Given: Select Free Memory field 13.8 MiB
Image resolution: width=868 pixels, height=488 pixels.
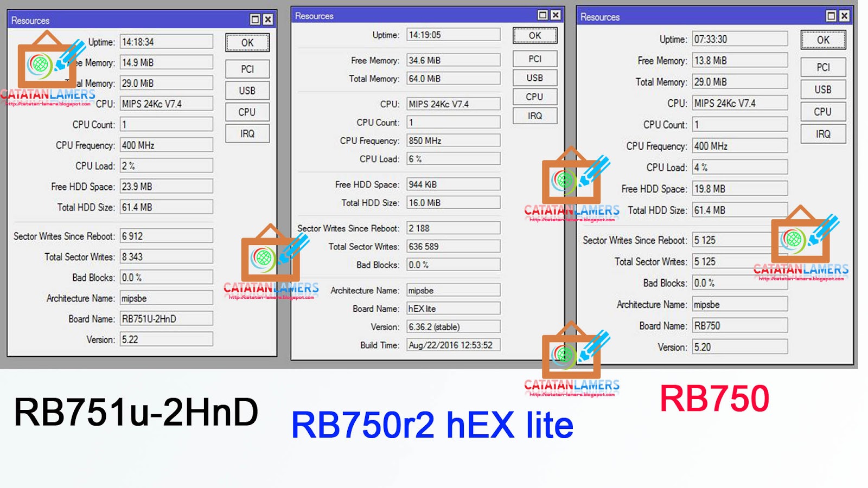Looking at the screenshot, I should click(x=740, y=60).
